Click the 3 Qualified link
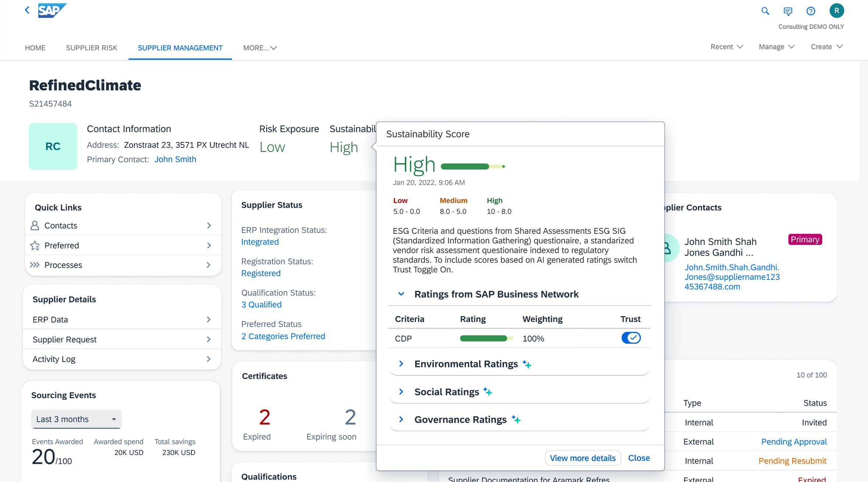 point(261,305)
